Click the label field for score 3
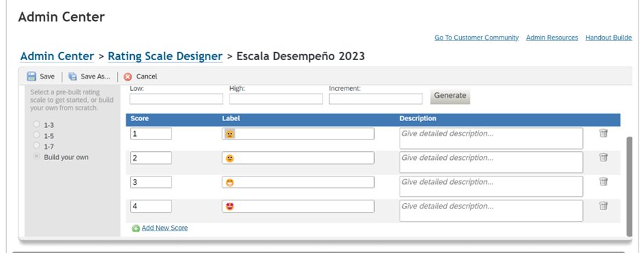This screenshot has height=253, width=644. click(x=298, y=182)
